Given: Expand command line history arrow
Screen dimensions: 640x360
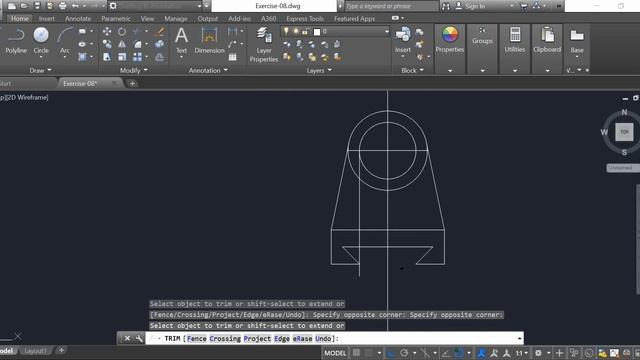Looking at the screenshot, I should tap(519, 338).
